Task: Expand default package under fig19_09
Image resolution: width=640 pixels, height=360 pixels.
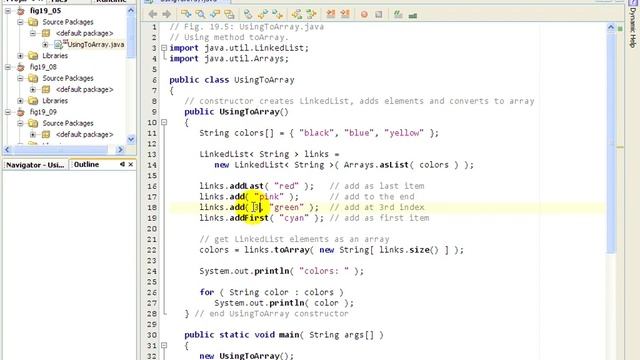Action: pos(33,134)
